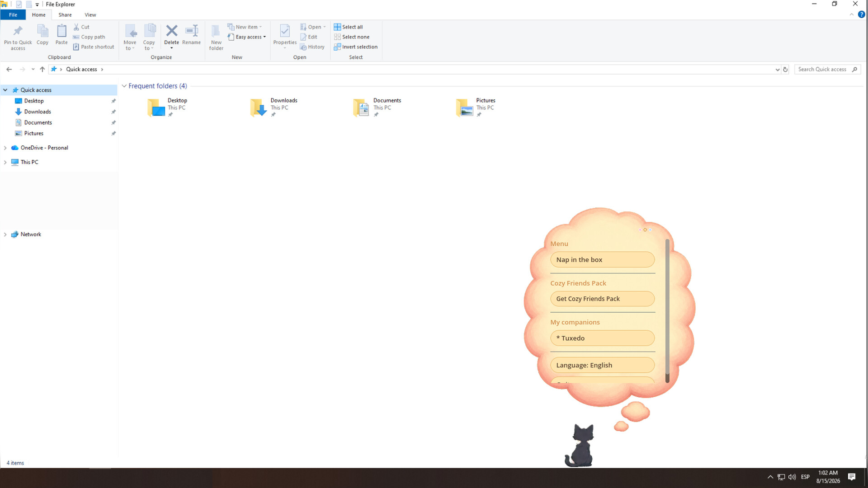This screenshot has height=488, width=868.
Task: Click the refresh icon beside address bar
Action: click(786, 70)
